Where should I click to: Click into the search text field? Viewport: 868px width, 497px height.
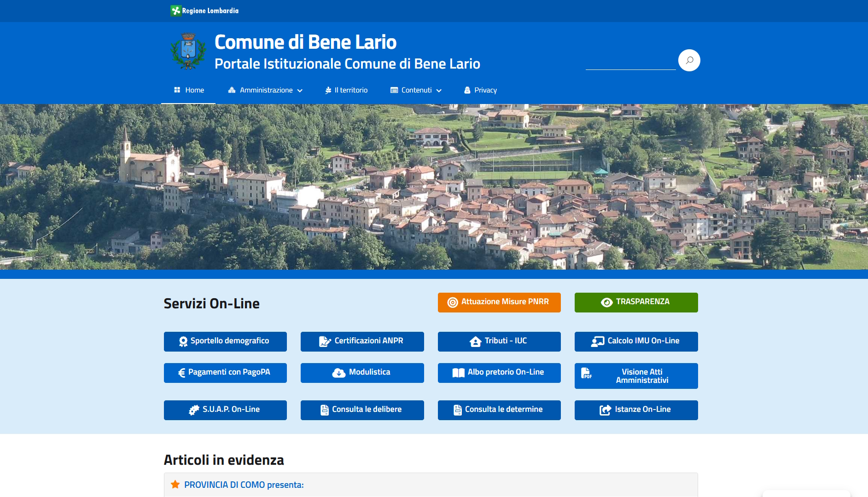pyautogui.click(x=630, y=61)
